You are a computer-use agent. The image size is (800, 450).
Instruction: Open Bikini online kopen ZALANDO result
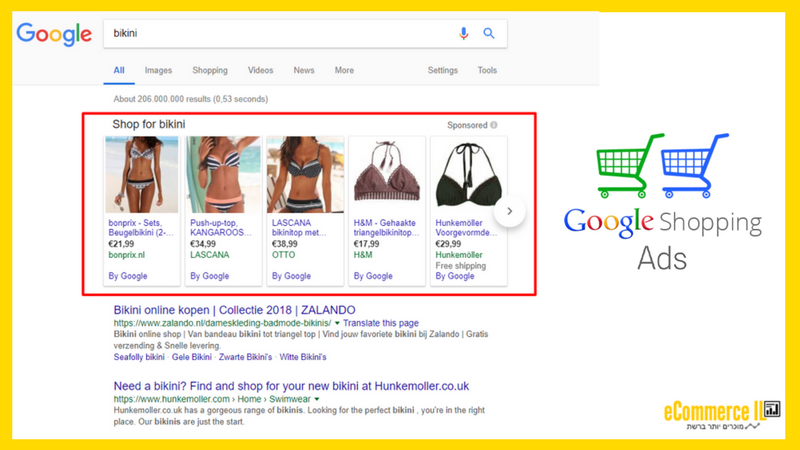coord(234,310)
